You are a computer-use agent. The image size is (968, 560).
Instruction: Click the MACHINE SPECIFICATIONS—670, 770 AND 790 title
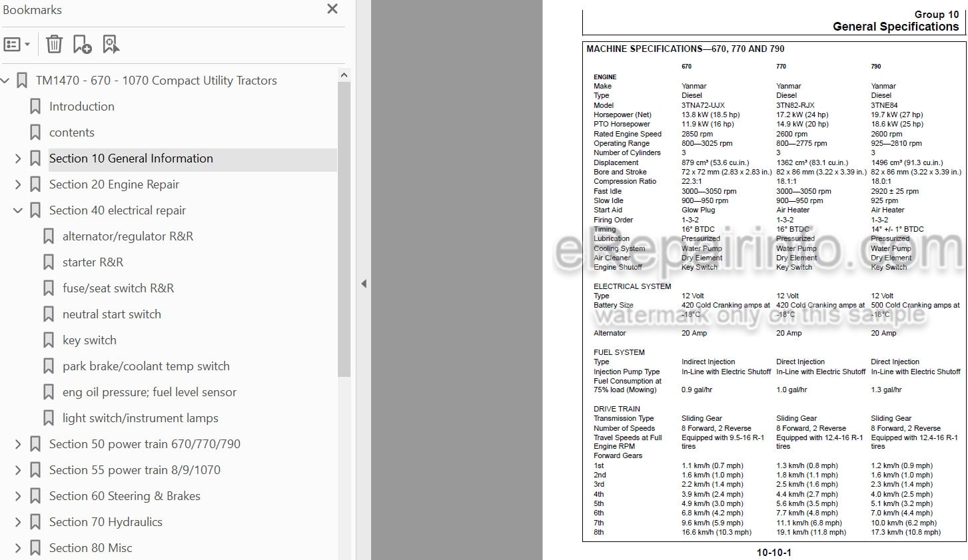point(686,49)
